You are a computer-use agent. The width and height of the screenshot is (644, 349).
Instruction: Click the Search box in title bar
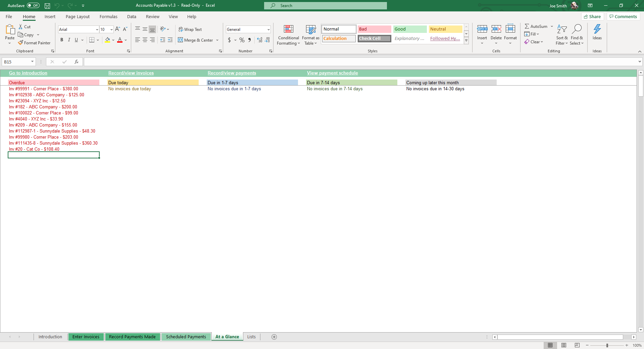[x=325, y=6]
